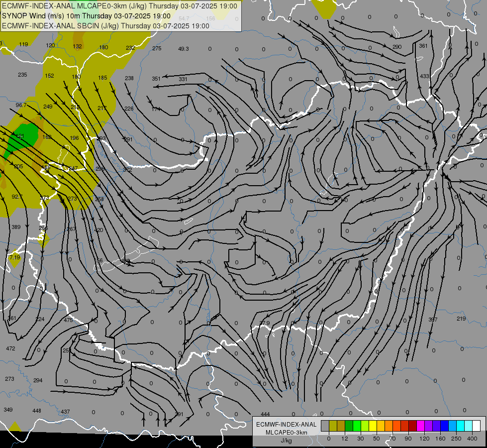Click the map value '92.7'
Image resolution: width=487 pixels, height=448 pixels.
click(17, 197)
